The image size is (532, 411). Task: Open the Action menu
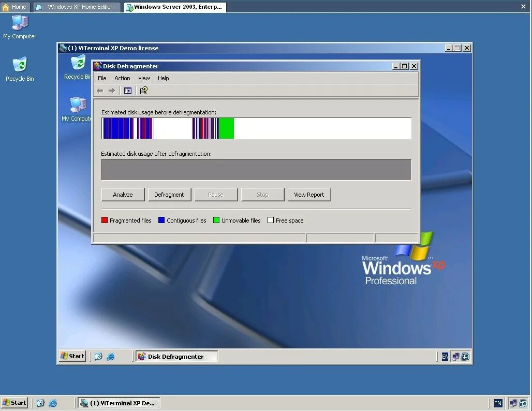[122, 78]
